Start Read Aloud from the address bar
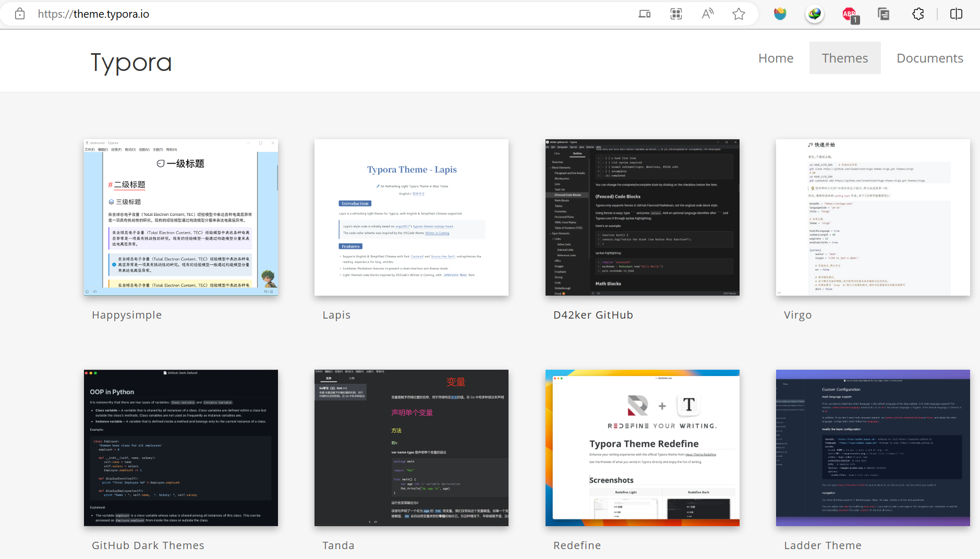The height and width of the screenshot is (559, 980). click(x=707, y=14)
